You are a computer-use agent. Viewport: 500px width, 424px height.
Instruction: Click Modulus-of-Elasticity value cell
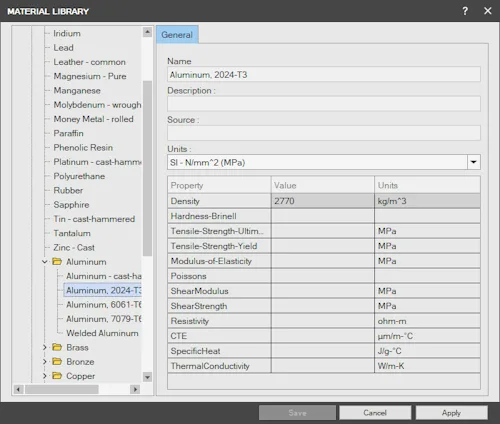tap(323, 261)
